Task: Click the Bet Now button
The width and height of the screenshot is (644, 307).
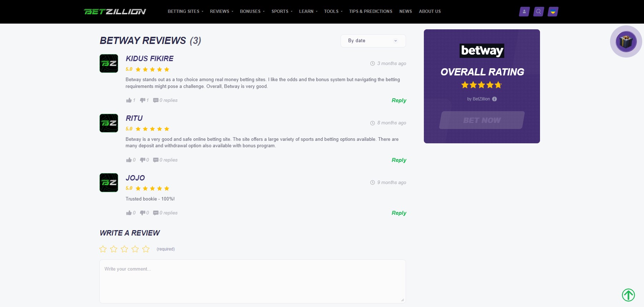Action: pyautogui.click(x=482, y=120)
